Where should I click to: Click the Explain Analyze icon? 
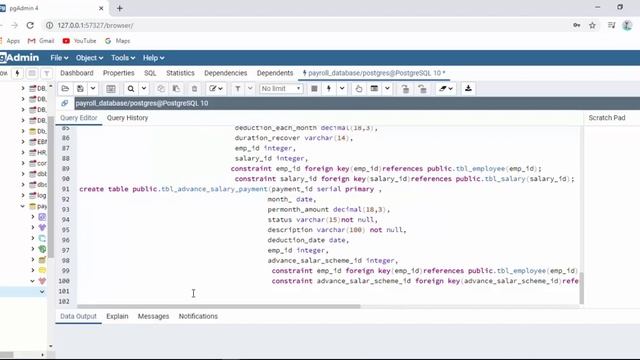[374, 89]
